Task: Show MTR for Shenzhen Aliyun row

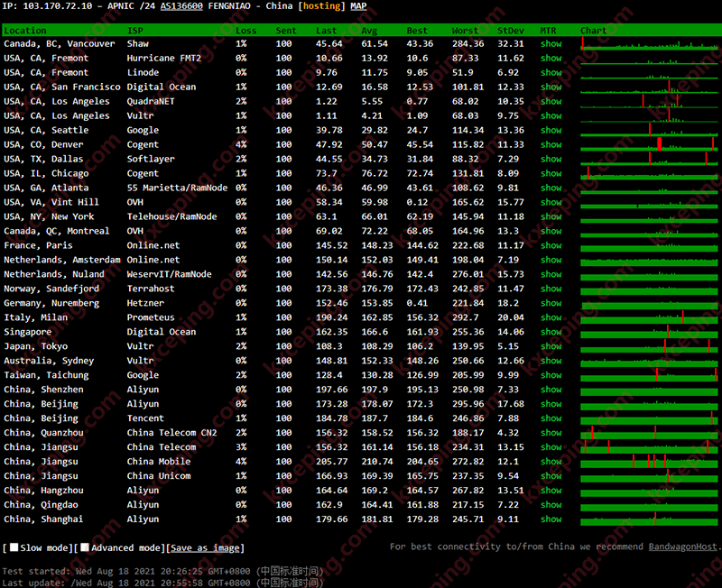Action: [551, 390]
